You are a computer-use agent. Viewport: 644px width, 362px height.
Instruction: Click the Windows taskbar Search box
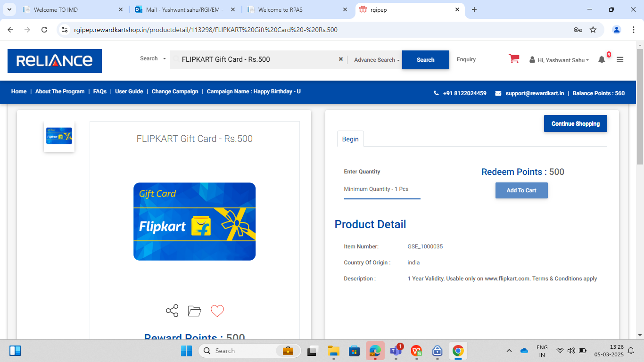(x=250, y=351)
